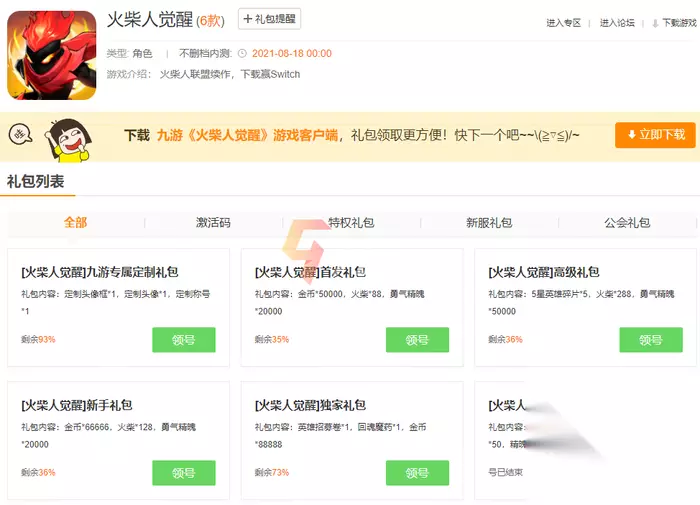
Task: Click 领号 for 首发礼包
Action: click(417, 340)
